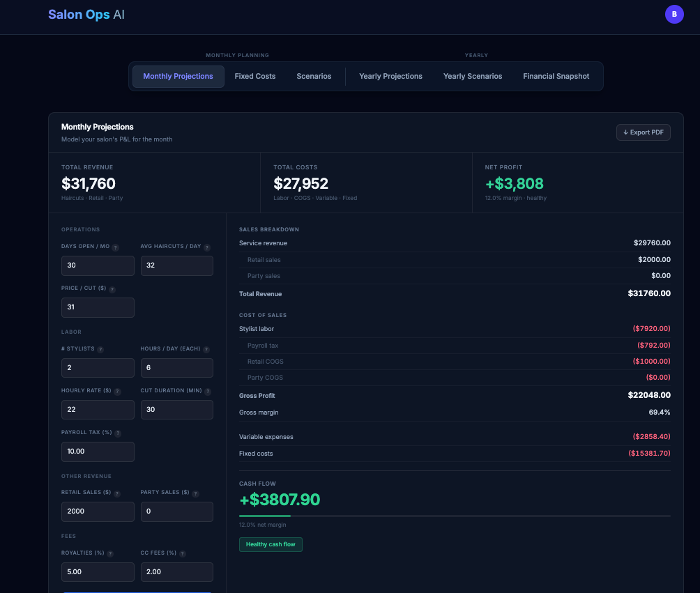Open the user avatar B menu
This screenshot has height=593, width=700.
pos(674,14)
